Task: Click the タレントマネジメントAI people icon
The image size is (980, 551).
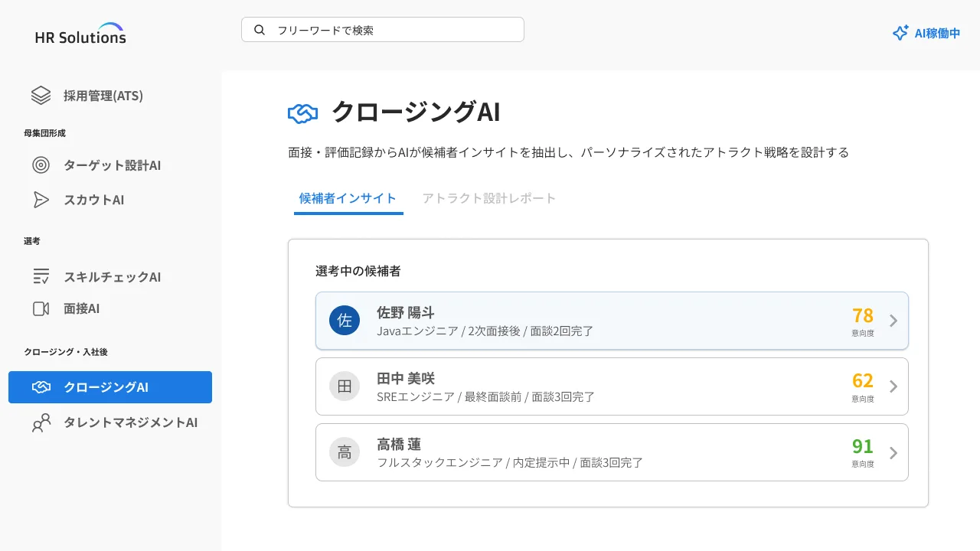Action: pos(41,422)
